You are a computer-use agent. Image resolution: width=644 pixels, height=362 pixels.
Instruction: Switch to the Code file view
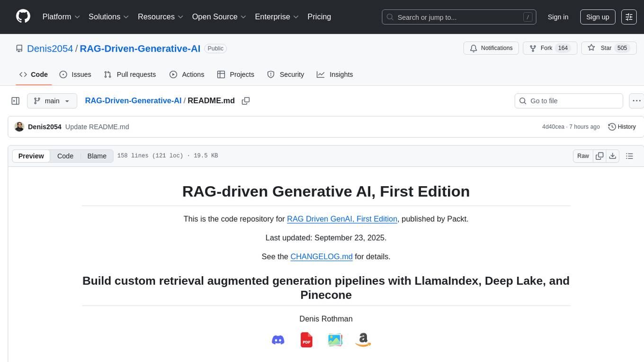(65, 156)
